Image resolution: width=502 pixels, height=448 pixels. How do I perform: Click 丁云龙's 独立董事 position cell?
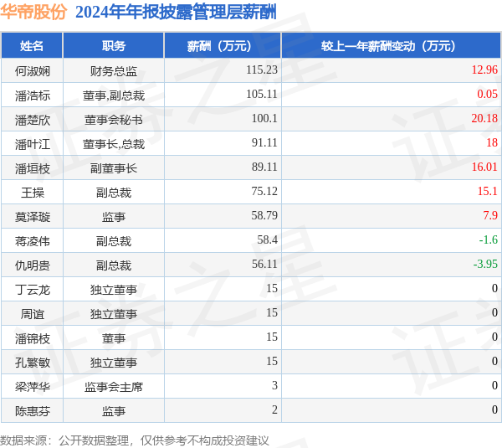coord(114,290)
